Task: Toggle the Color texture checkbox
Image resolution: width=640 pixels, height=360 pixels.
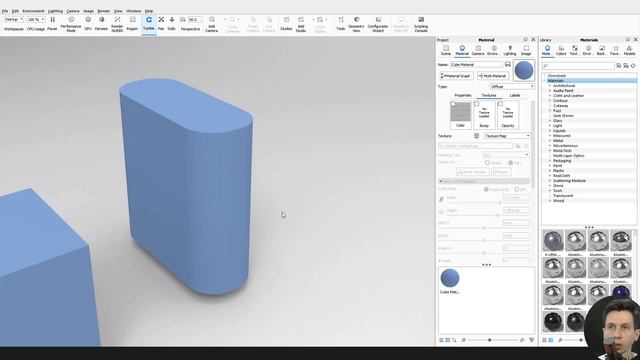Action: (453, 104)
